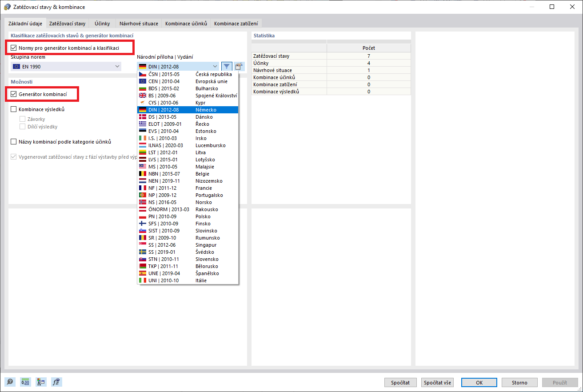Open the Zatěžovací stavy tab
The image size is (583, 392).
click(68, 24)
